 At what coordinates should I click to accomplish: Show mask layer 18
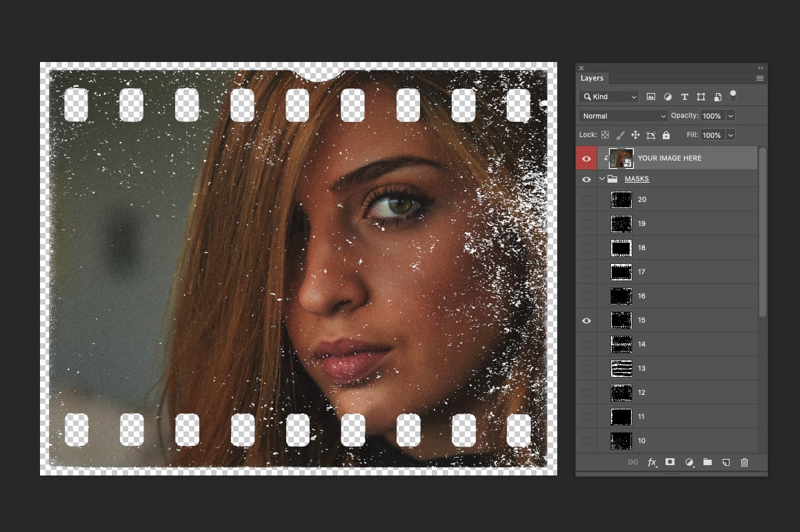(x=586, y=247)
